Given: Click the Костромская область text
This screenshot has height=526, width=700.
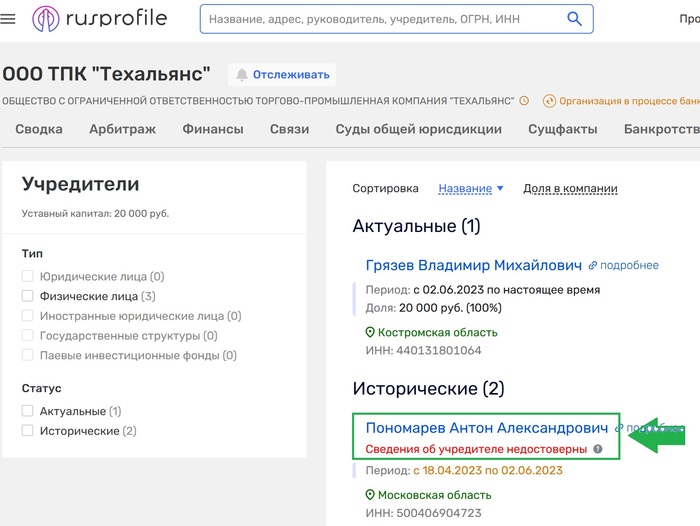Looking at the screenshot, I should tap(438, 332).
